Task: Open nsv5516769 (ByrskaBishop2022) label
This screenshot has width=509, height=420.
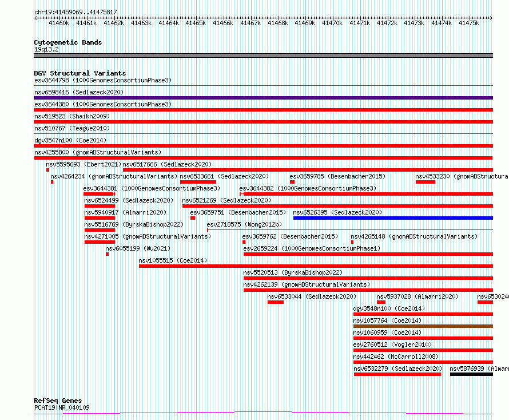Action: 134,224
